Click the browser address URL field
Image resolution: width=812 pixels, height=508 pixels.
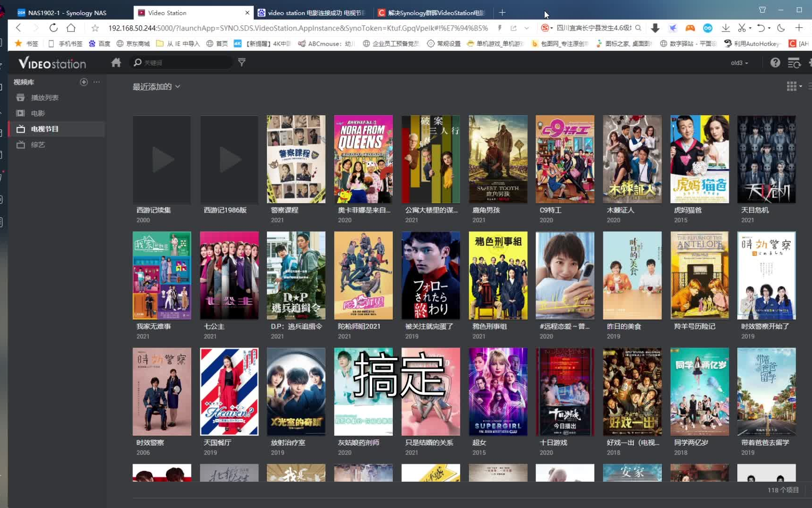point(298,28)
